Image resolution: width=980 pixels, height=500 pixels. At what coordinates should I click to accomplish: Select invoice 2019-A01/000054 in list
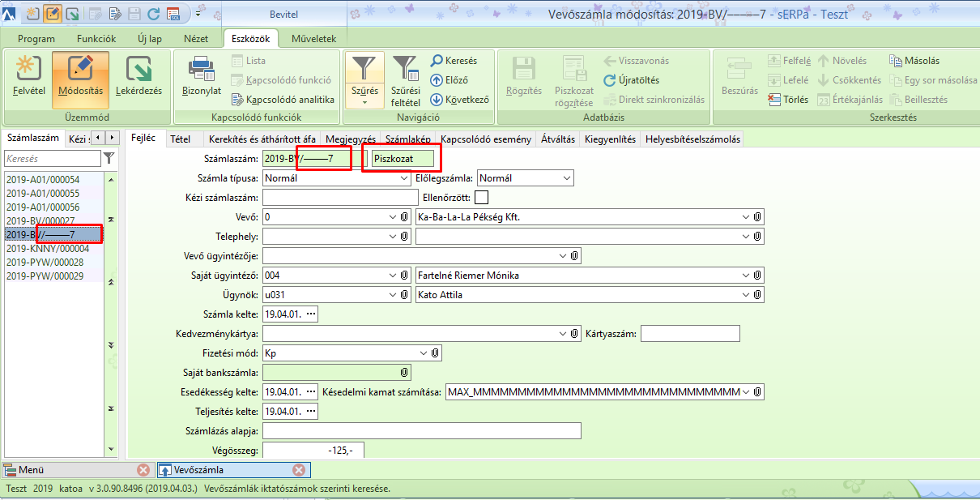[53, 179]
